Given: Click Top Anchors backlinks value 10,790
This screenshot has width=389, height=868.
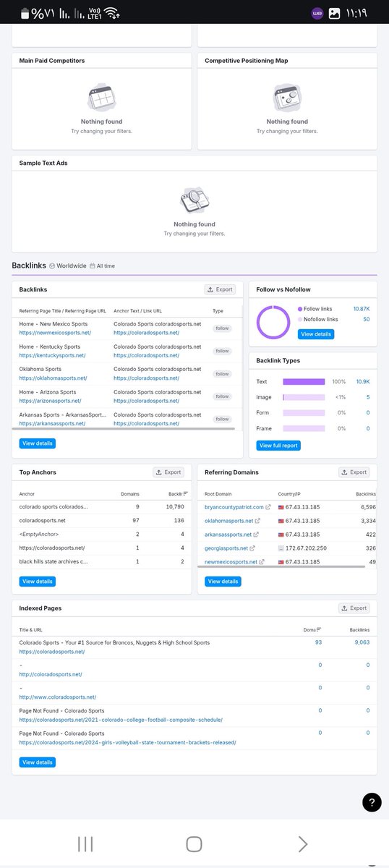Looking at the screenshot, I should tap(176, 507).
